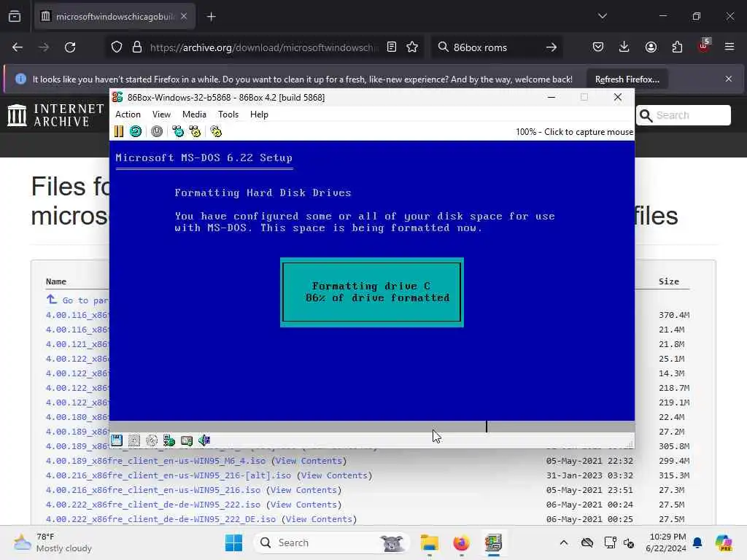Open 4.00.216_x86fre_client_en-us-WIN95_216-[alt].iso link

click(x=169, y=475)
